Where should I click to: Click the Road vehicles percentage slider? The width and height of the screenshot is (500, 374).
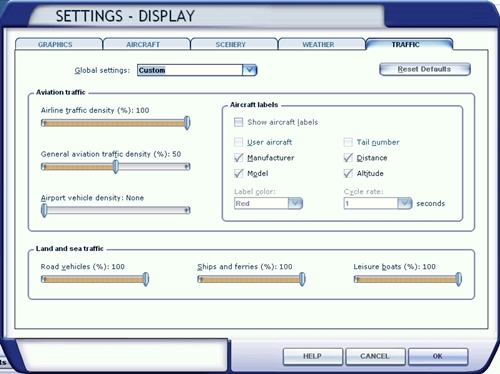point(95,279)
